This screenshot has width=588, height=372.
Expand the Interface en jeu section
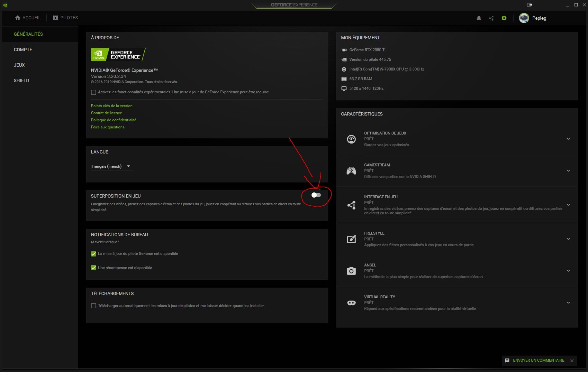click(x=568, y=205)
